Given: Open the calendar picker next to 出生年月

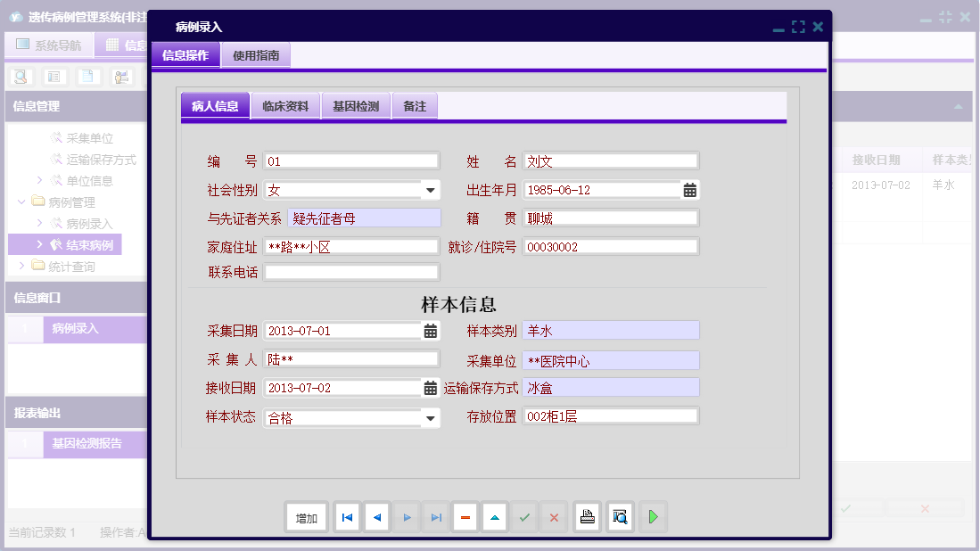Looking at the screenshot, I should click(689, 189).
